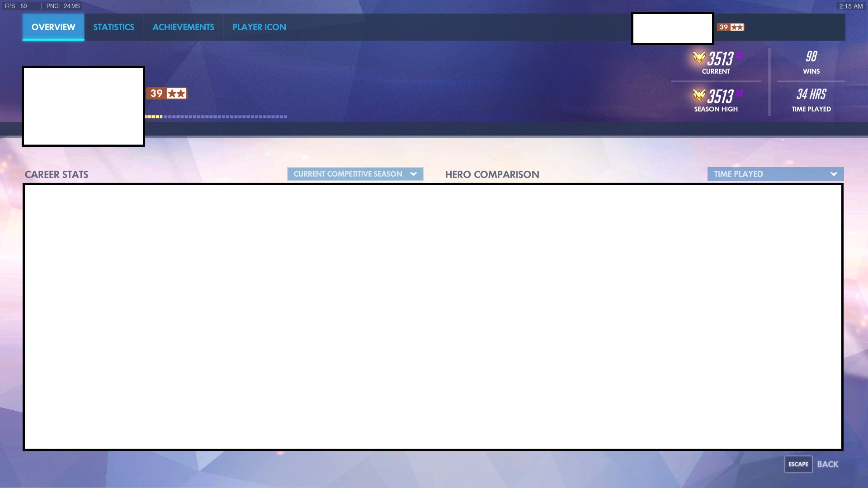Switch to the Overview tab
The width and height of the screenshot is (868, 488).
(53, 27)
